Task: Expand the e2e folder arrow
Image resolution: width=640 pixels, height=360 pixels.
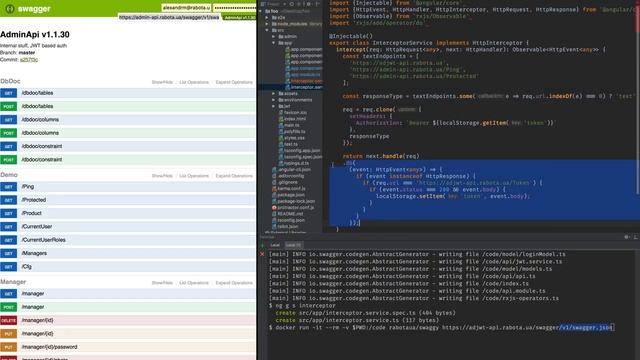Action: 267,18
